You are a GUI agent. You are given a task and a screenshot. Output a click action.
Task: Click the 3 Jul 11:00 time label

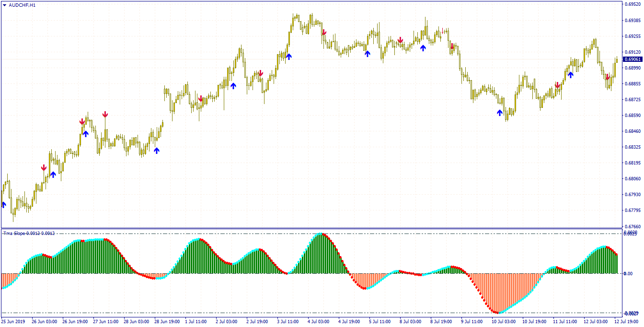click(x=287, y=322)
